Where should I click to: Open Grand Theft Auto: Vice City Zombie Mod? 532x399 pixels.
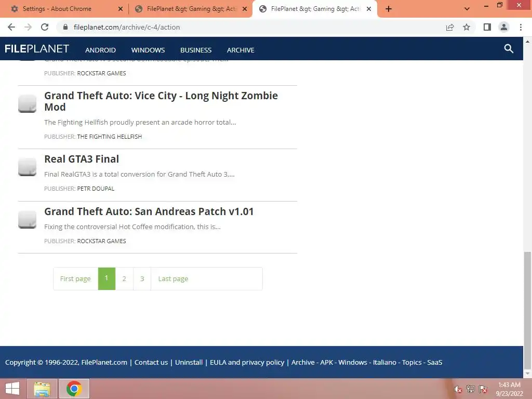tap(161, 101)
